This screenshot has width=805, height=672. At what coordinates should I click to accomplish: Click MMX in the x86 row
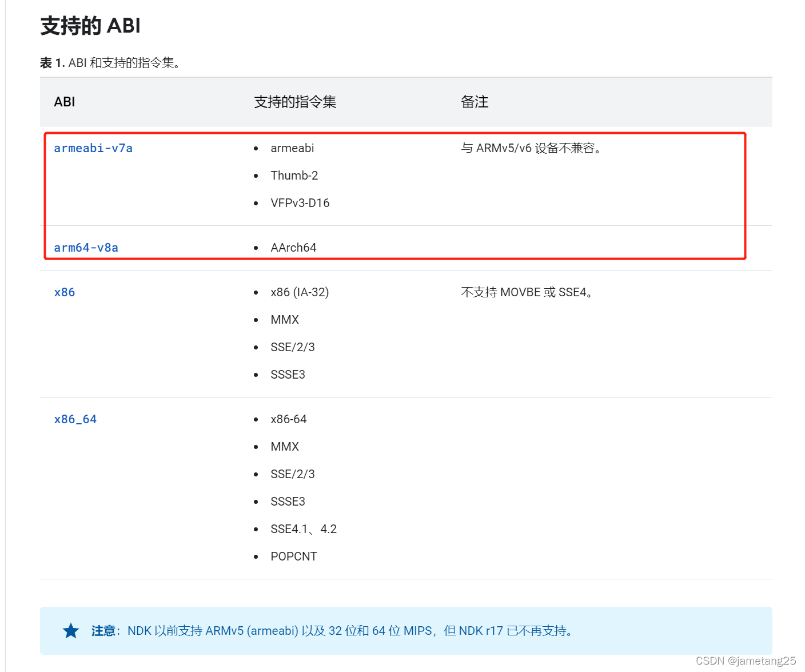coord(285,320)
